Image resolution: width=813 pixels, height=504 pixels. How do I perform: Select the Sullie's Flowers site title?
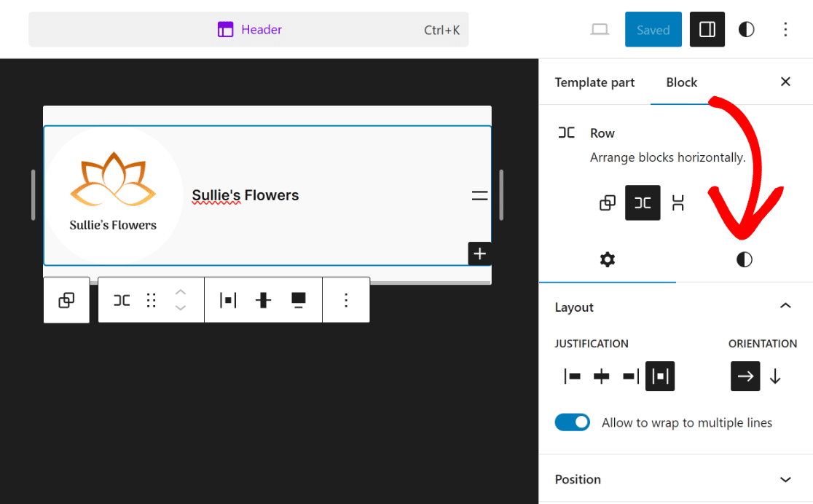(246, 195)
